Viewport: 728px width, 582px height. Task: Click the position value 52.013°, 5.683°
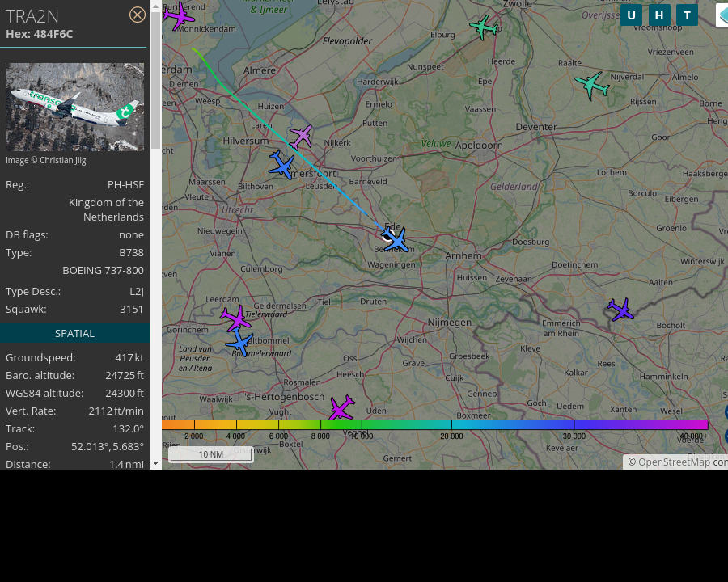108,446
